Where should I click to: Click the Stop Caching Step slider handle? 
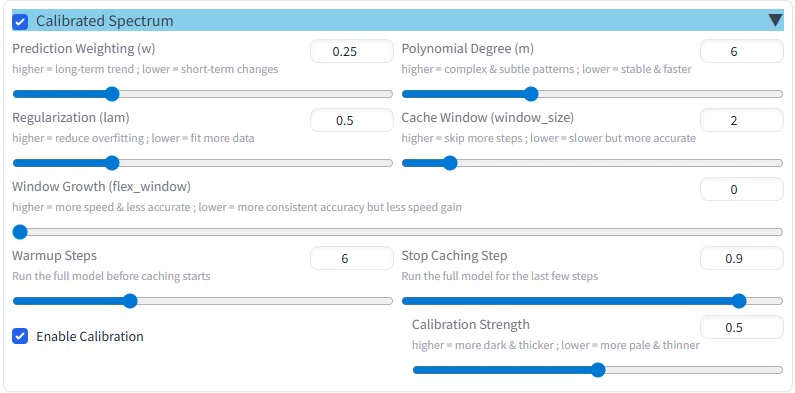739,301
